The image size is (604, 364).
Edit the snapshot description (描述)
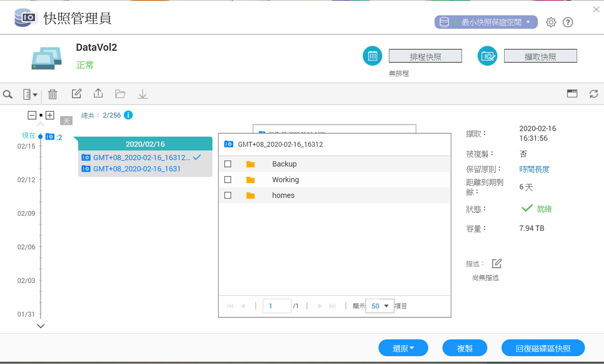coord(497,263)
